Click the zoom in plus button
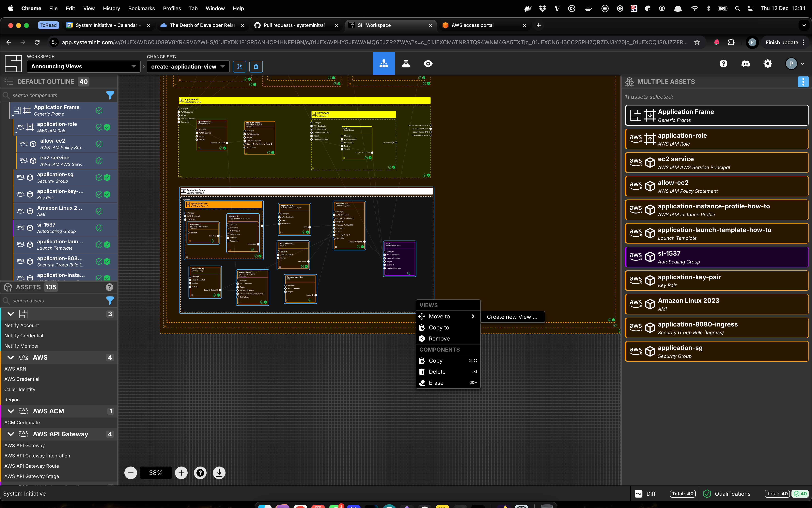 181,473
